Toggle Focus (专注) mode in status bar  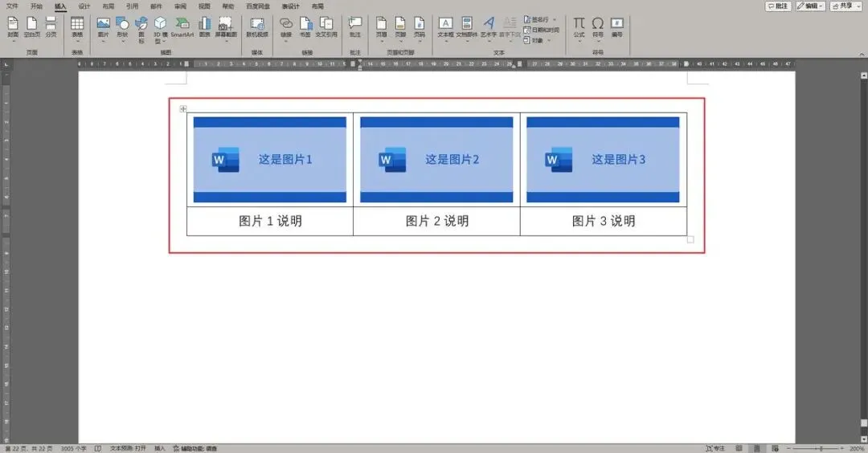[x=714, y=448]
